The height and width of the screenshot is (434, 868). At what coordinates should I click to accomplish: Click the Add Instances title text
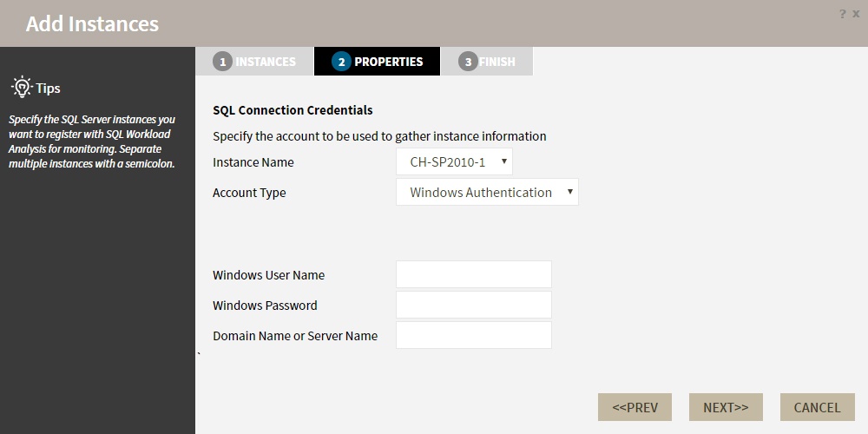click(92, 23)
